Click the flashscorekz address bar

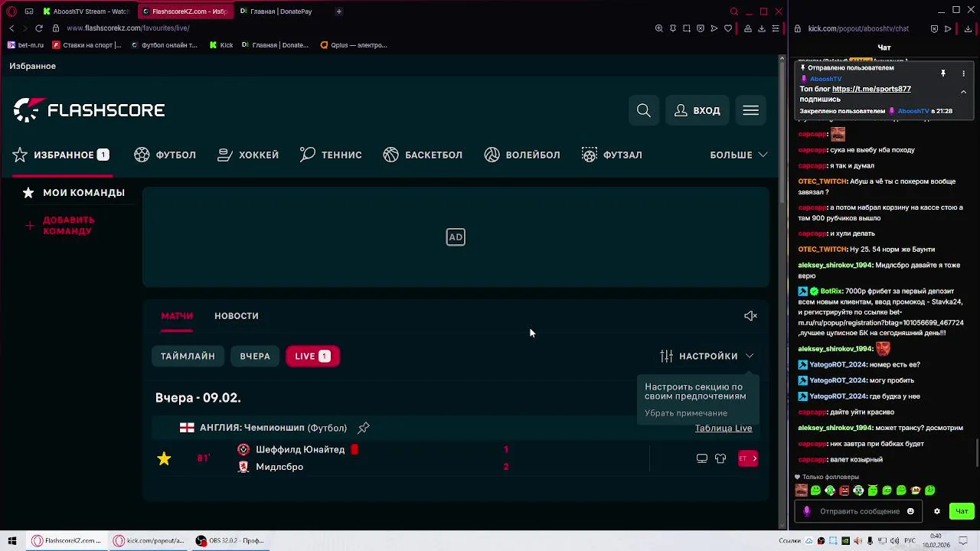[128, 28]
